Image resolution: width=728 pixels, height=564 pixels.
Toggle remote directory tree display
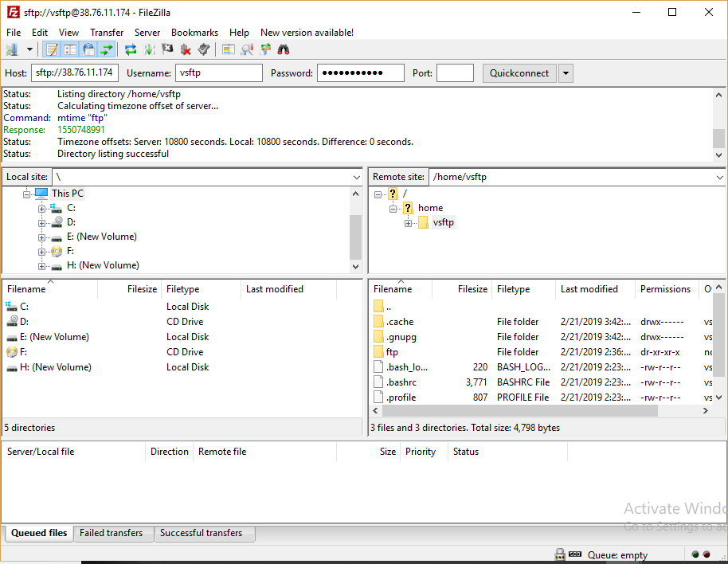88,49
